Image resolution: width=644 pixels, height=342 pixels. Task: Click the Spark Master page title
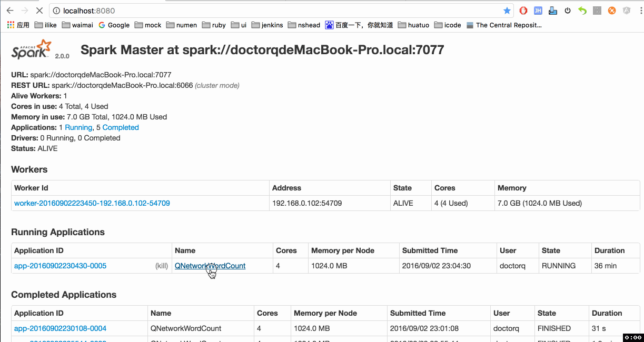click(x=262, y=50)
